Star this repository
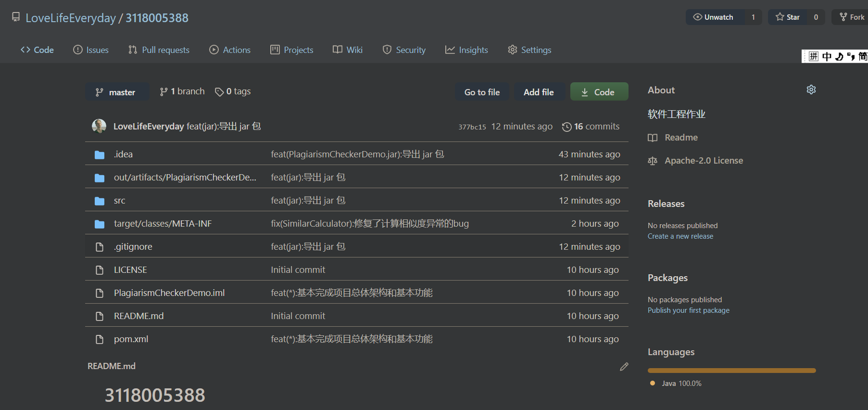The image size is (868, 410). [788, 17]
